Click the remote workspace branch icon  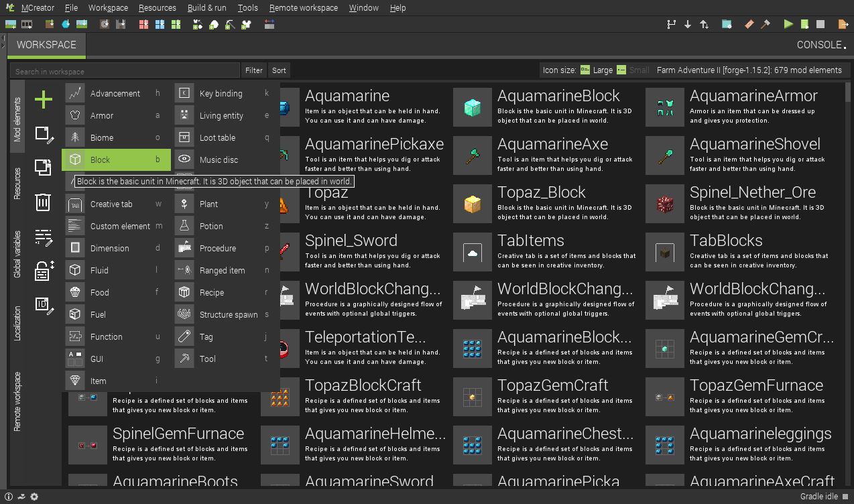(671, 24)
